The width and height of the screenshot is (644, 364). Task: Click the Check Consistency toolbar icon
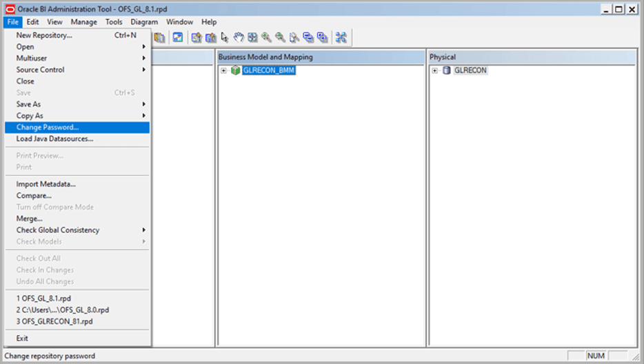177,37
